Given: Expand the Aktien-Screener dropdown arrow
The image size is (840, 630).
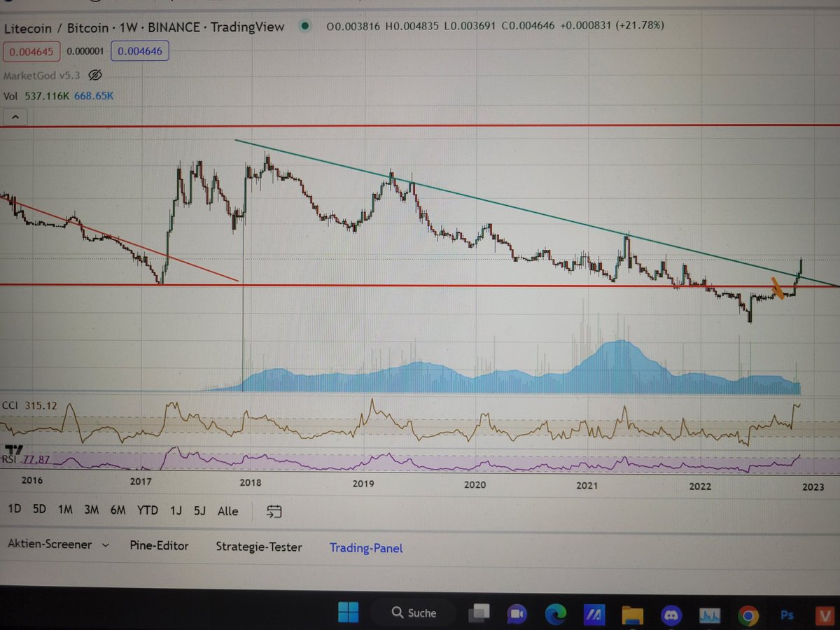Looking at the screenshot, I should (x=106, y=545).
